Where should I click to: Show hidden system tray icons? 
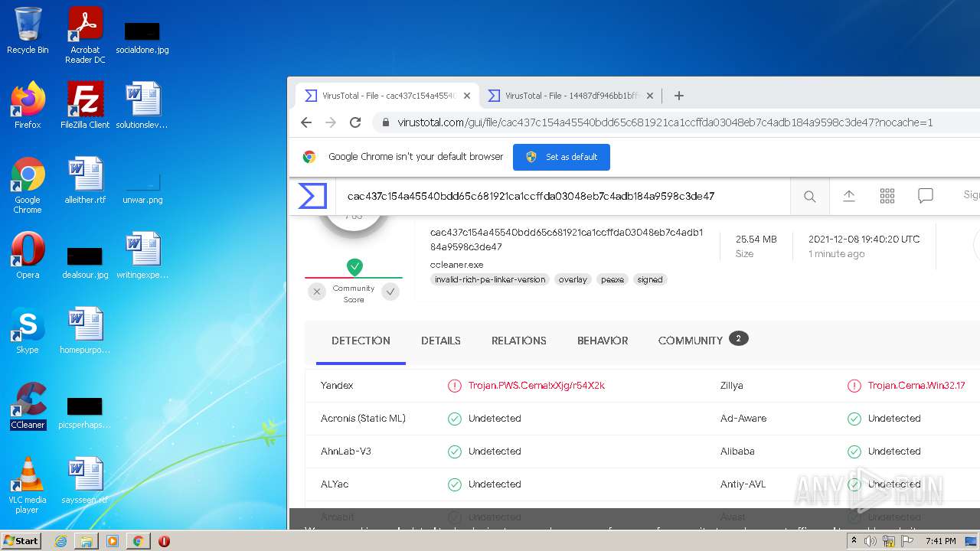pyautogui.click(x=854, y=541)
